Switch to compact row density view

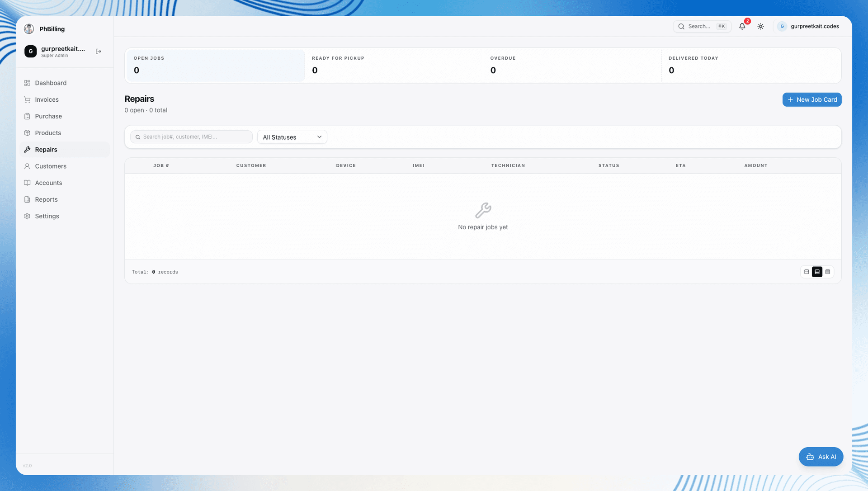[x=807, y=272]
